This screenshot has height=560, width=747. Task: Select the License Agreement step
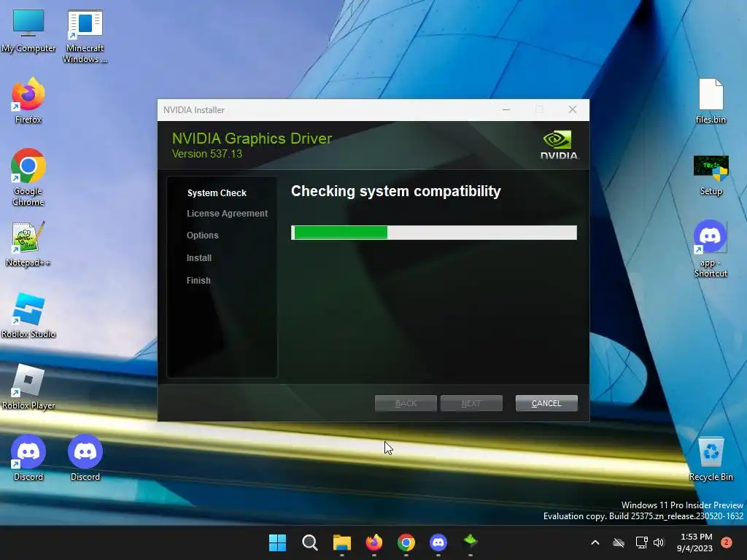pyautogui.click(x=228, y=214)
